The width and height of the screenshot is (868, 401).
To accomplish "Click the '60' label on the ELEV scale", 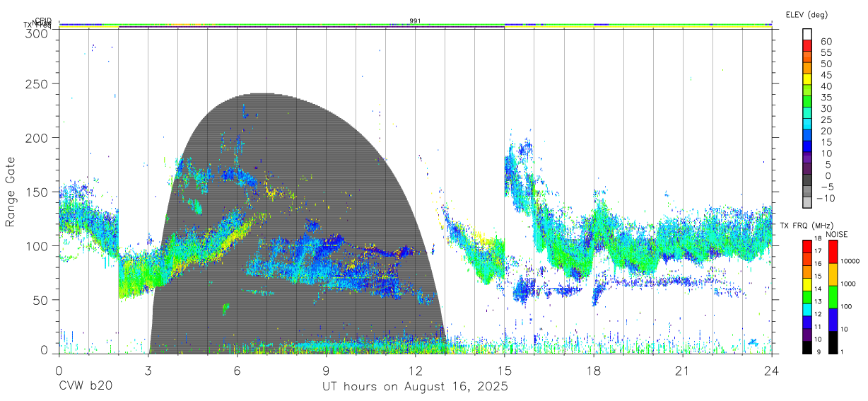I will 826,41.
